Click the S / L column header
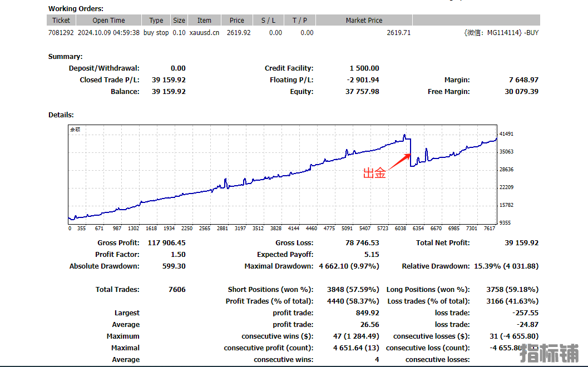The image size is (588, 367). click(268, 21)
